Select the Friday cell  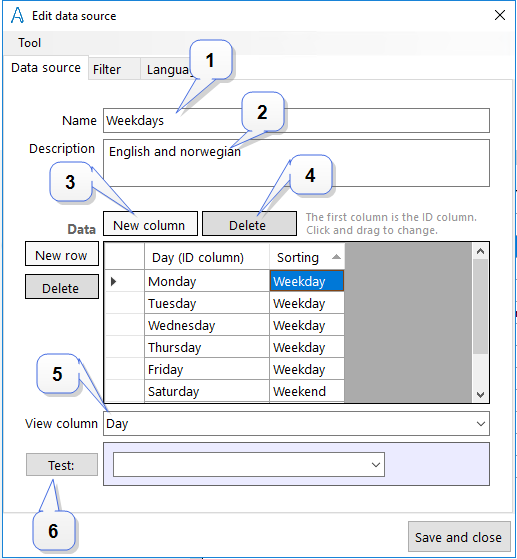pos(207,369)
